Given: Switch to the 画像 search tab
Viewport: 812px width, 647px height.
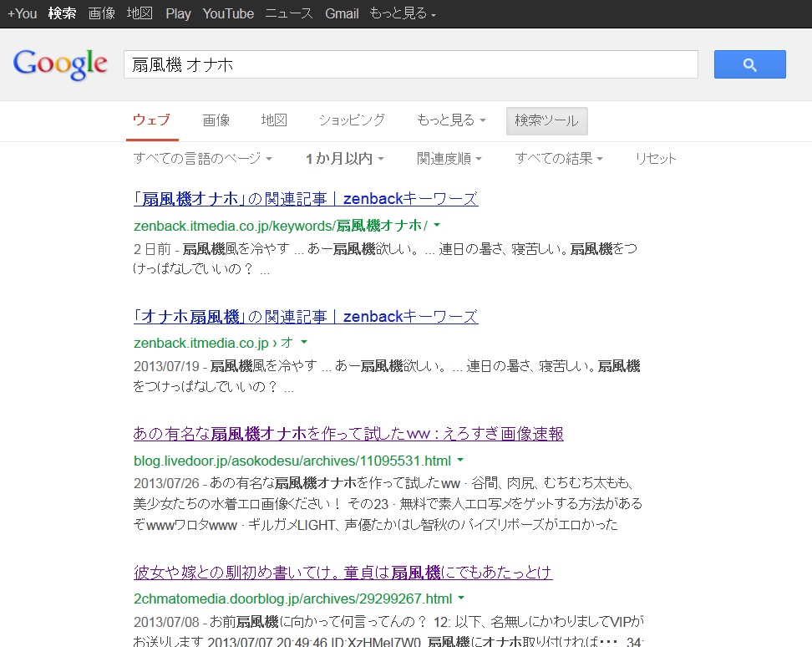Looking at the screenshot, I should click(216, 120).
